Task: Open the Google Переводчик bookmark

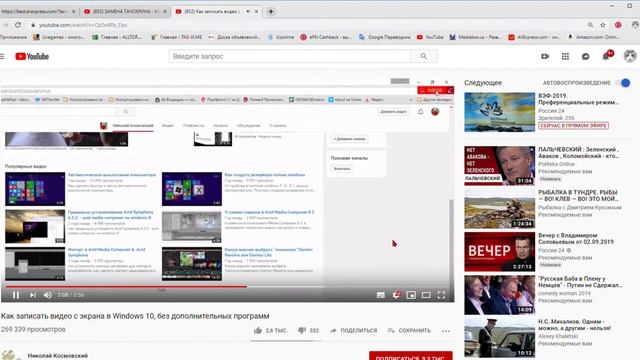Action: (384, 37)
